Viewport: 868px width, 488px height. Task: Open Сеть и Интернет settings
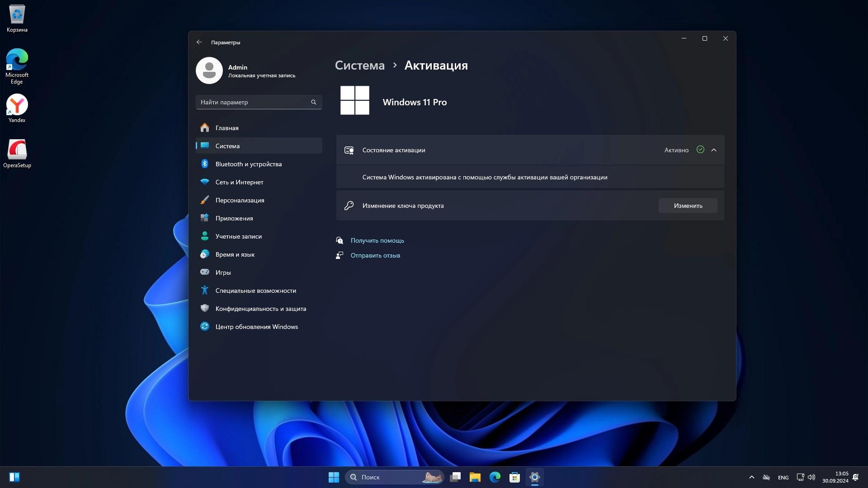click(x=239, y=182)
